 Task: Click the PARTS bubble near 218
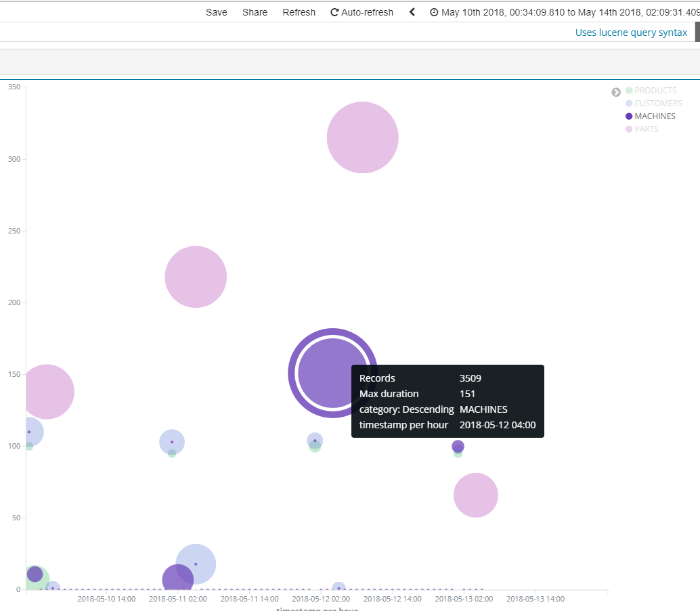point(196,277)
